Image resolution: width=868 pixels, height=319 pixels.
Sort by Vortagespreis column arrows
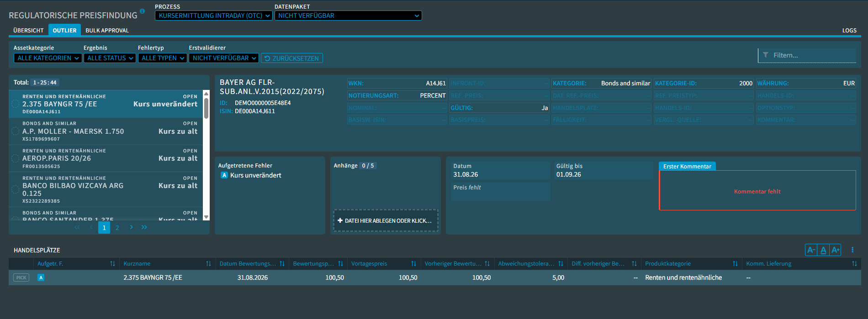click(413, 264)
